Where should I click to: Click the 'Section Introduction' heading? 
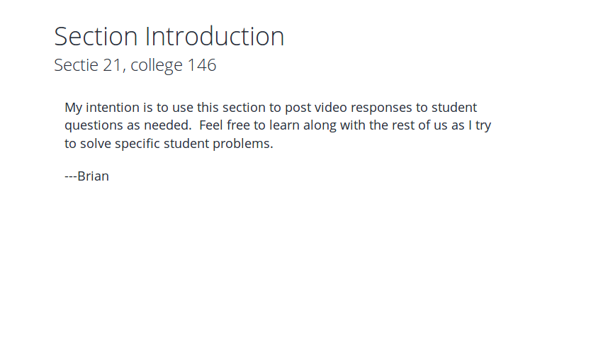pyautogui.click(x=169, y=37)
